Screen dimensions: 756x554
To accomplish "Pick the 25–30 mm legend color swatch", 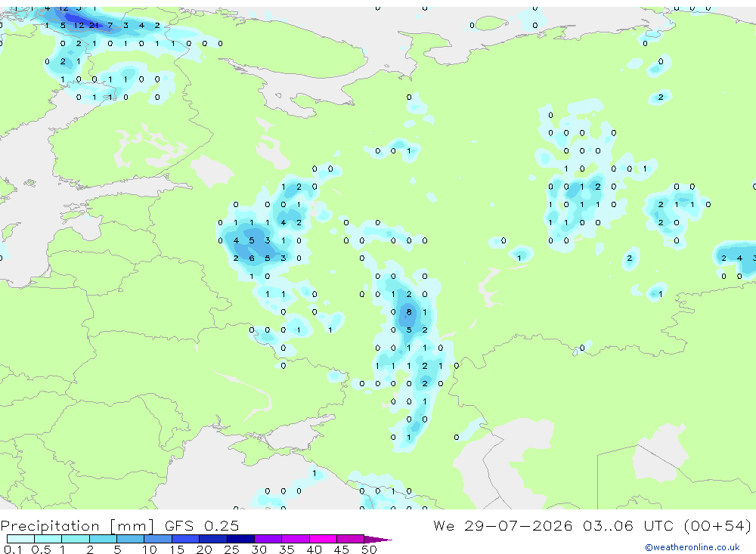I will tap(240, 539).
